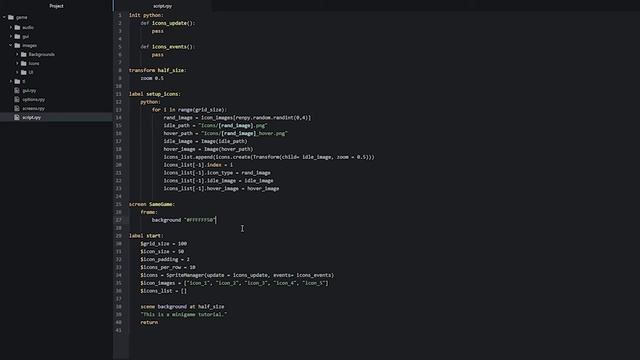Click "scene background at half_size" line

(x=182, y=307)
